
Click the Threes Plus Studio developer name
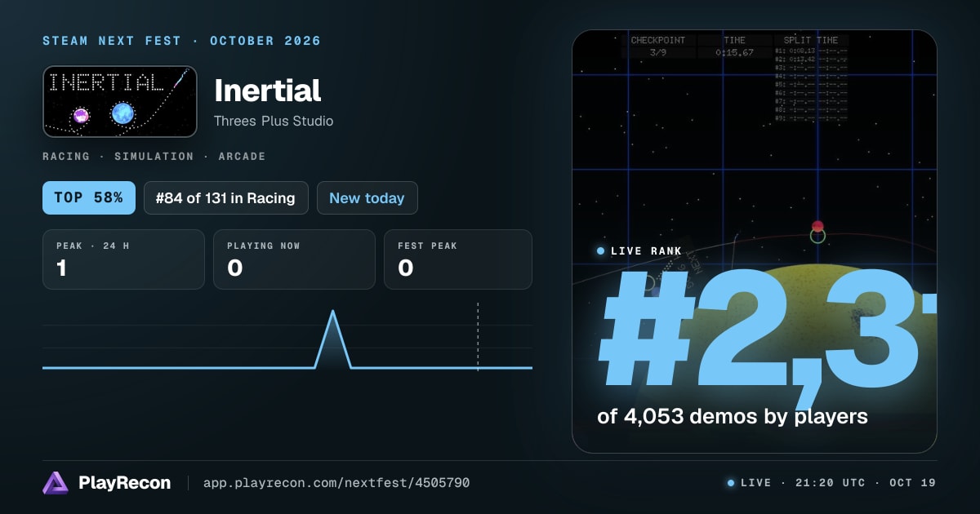pyautogui.click(x=274, y=121)
